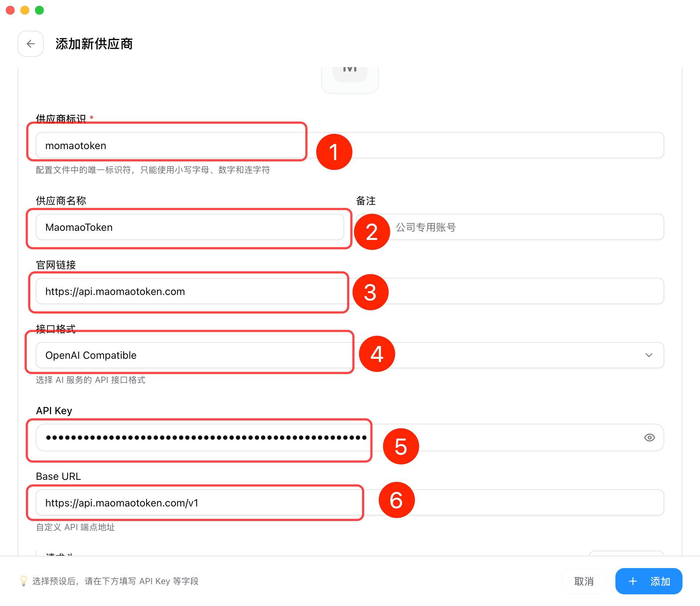
Task: Click the 取消 button
Action: tap(584, 581)
